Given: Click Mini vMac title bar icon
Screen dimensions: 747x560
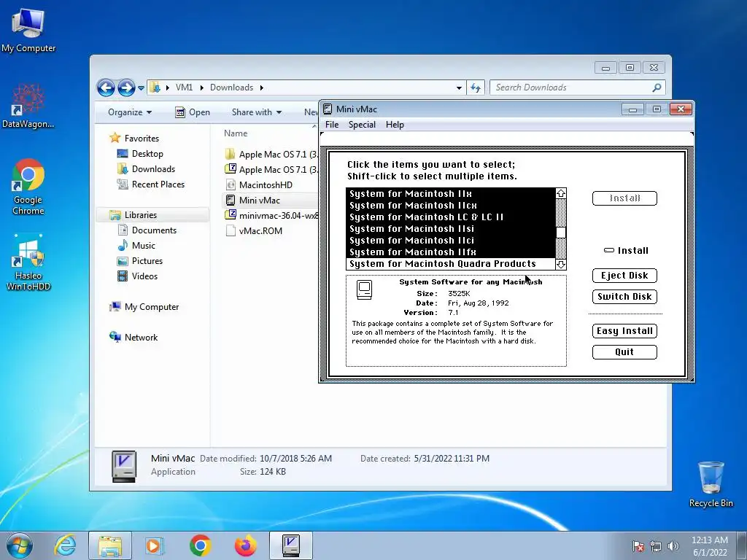Looking at the screenshot, I should point(328,109).
